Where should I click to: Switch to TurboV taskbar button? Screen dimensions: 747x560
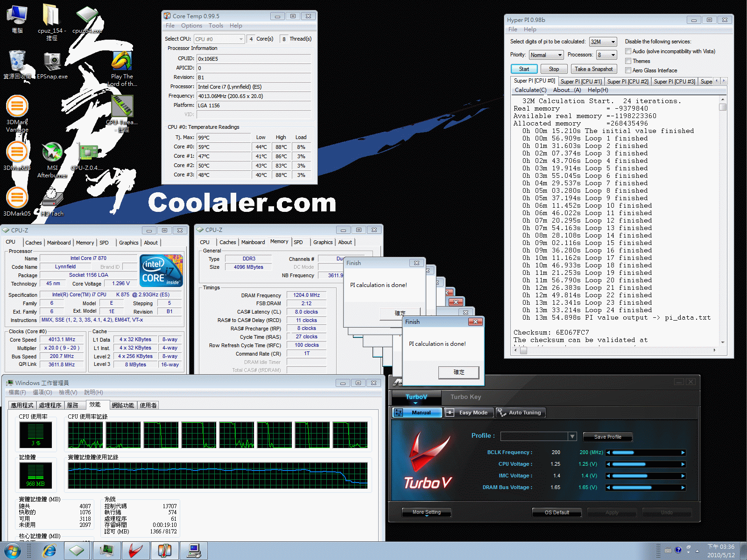[x=135, y=551]
